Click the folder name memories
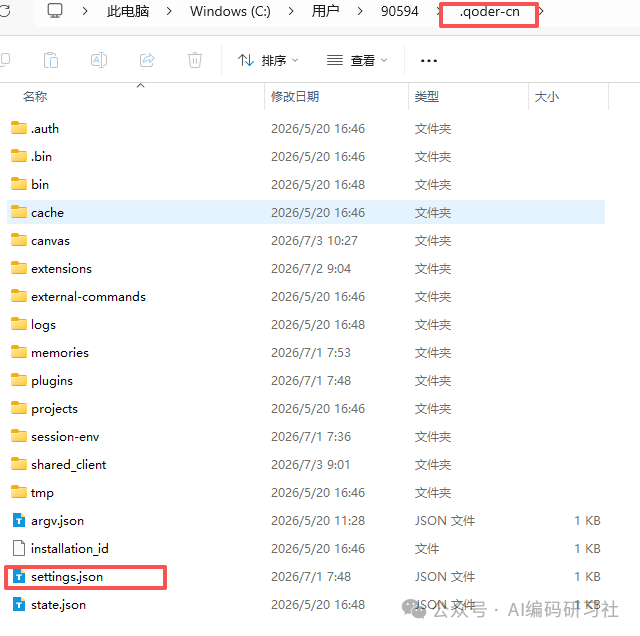 coord(60,353)
